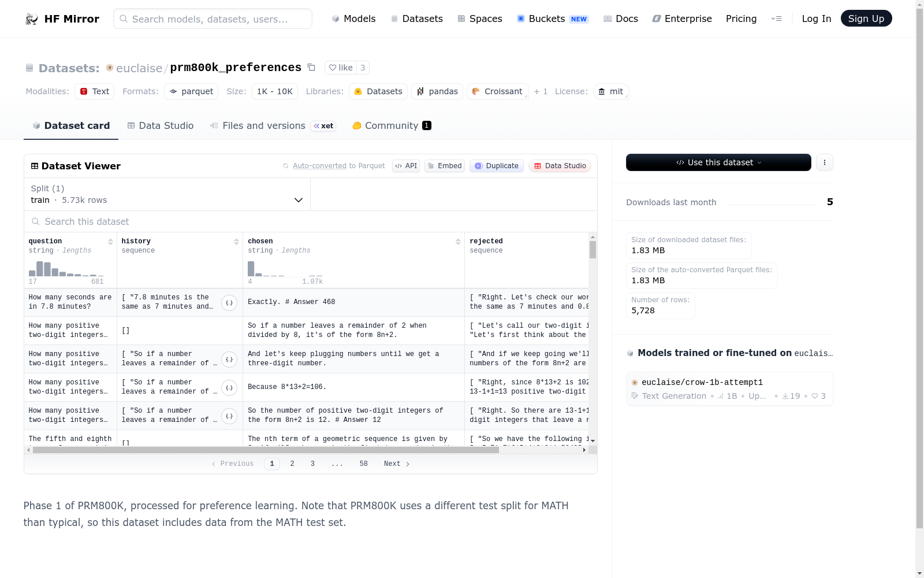Jump to page 58 of the table
This screenshot has width=924, height=578.
click(364, 464)
